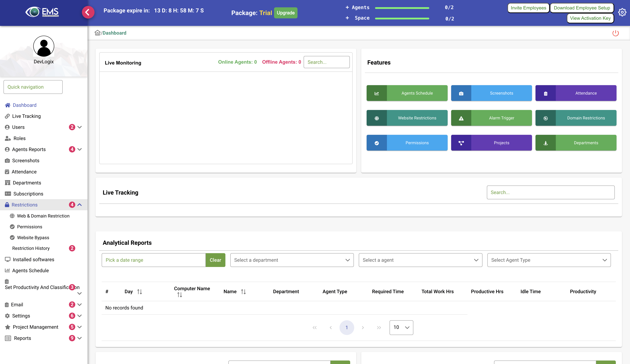Screen dimensions: 630x364
Task: Click the Live Tracking search field
Action: (x=551, y=192)
